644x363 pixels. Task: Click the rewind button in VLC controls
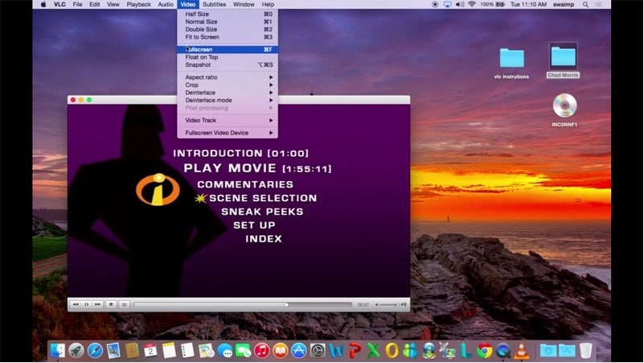click(76, 304)
